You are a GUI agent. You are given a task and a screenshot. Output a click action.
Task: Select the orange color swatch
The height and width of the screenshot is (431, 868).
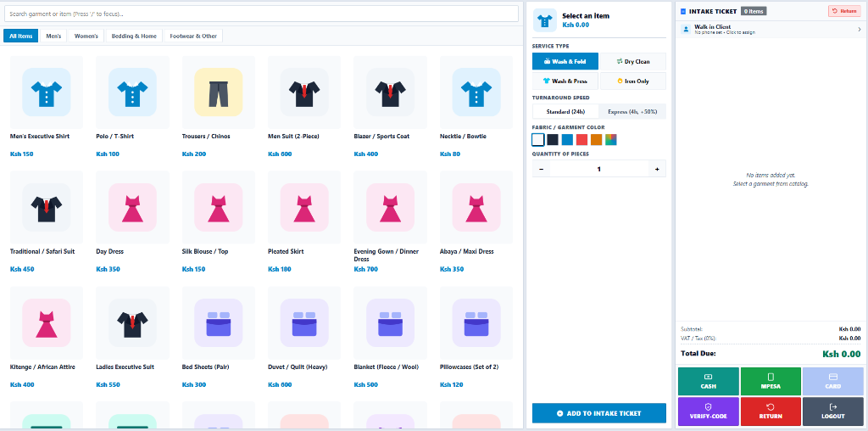tap(596, 140)
